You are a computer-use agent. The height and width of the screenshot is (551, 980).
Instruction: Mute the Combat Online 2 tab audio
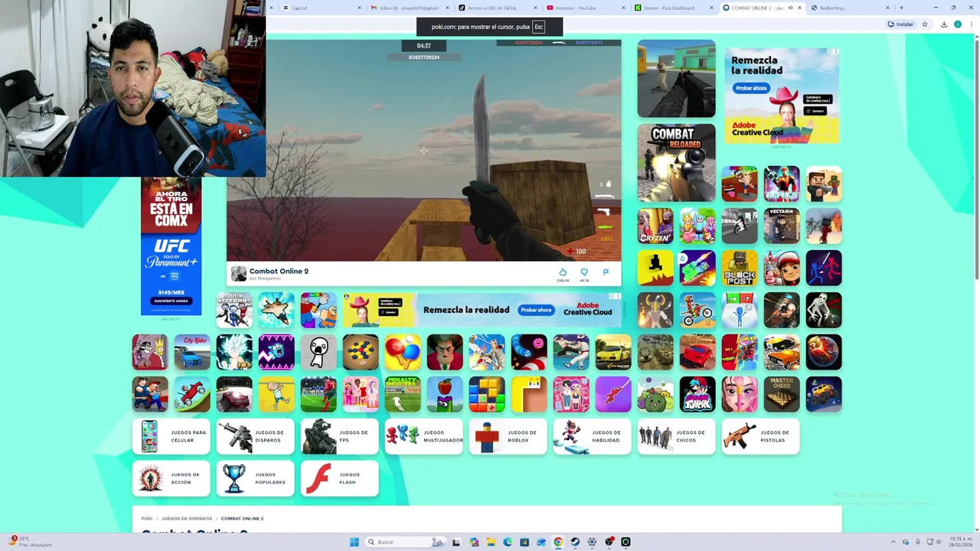click(x=790, y=8)
